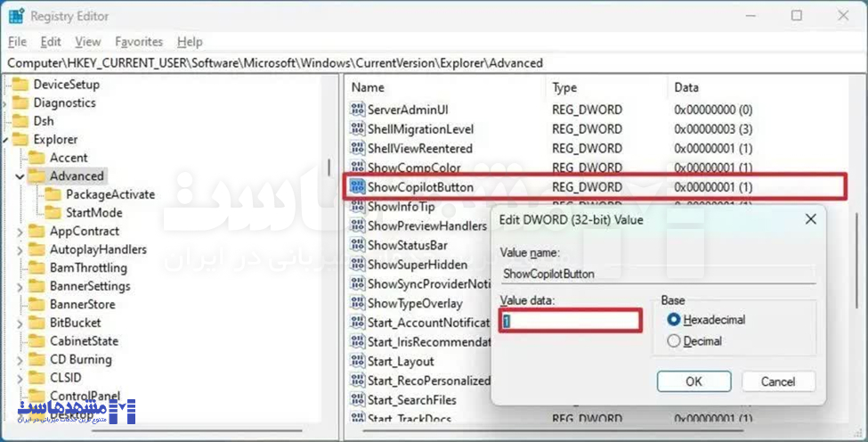Open the Edit menu

[x=51, y=42]
